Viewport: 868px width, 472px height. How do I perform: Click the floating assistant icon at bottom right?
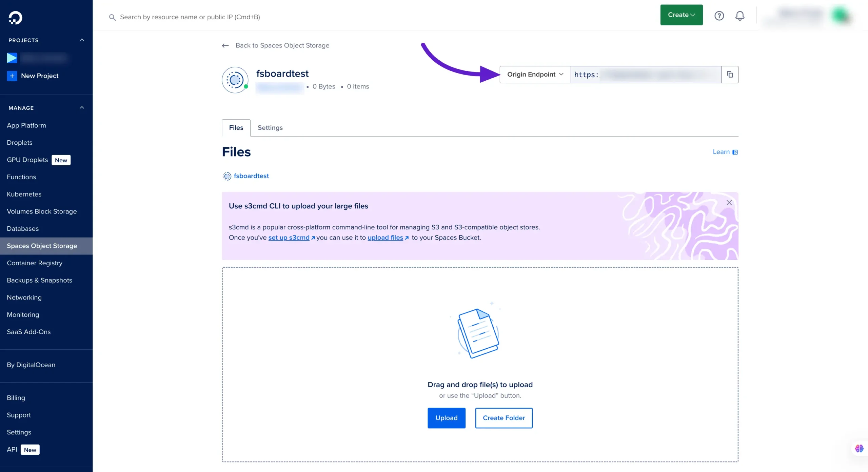(x=859, y=449)
